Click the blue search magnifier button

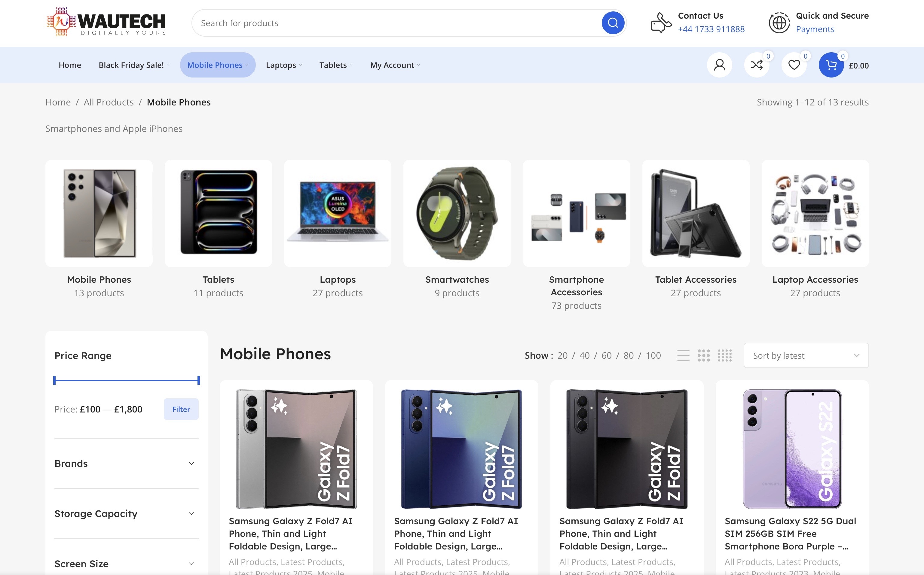click(613, 23)
